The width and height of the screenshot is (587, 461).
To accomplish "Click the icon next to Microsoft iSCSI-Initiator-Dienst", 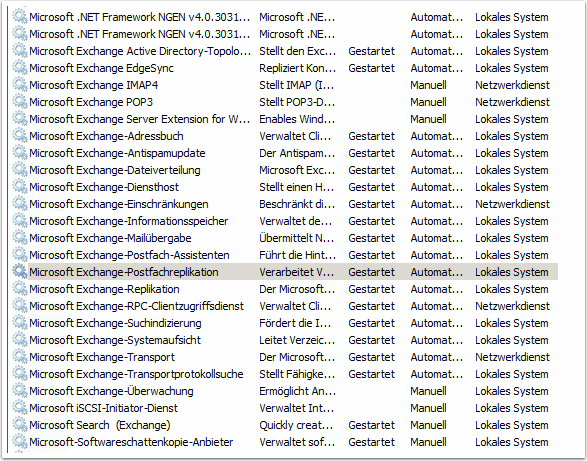I will coord(19,407).
